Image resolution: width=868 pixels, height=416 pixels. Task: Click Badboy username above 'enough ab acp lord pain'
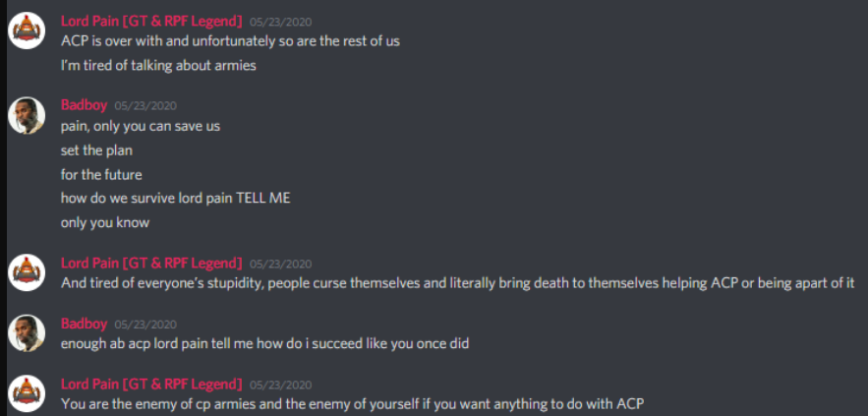point(84,324)
